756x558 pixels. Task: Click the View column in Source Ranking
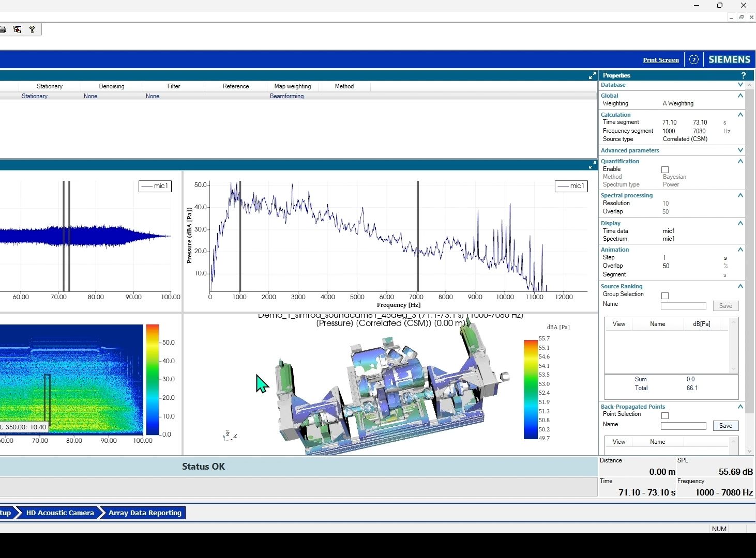(x=619, y=324)
